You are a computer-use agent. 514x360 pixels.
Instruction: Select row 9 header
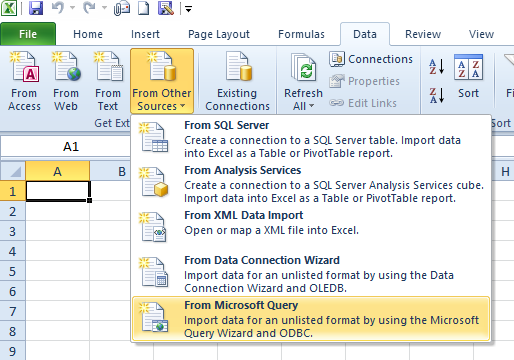click(x=13, y=351)
